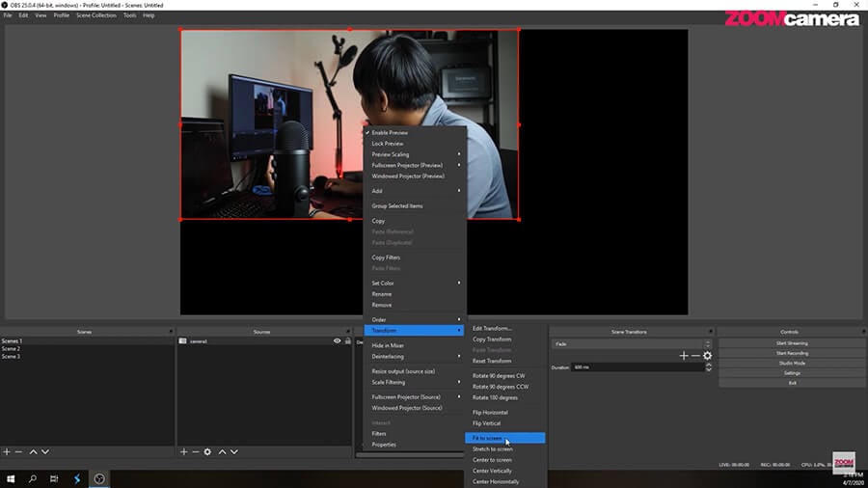This screenshot has width=868, height=488.
Task: Expand Preview Scaling submenu
Action: (x=415, y=154)
